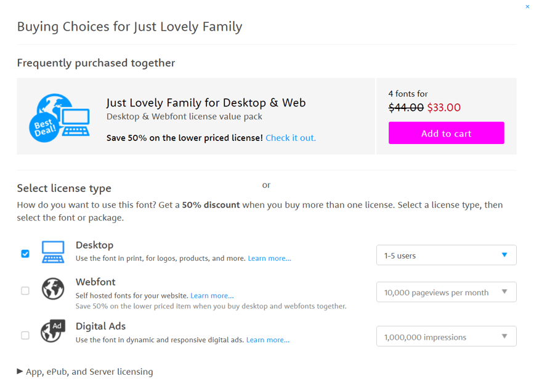Follow the Check it out link

[x=291, y=138]
